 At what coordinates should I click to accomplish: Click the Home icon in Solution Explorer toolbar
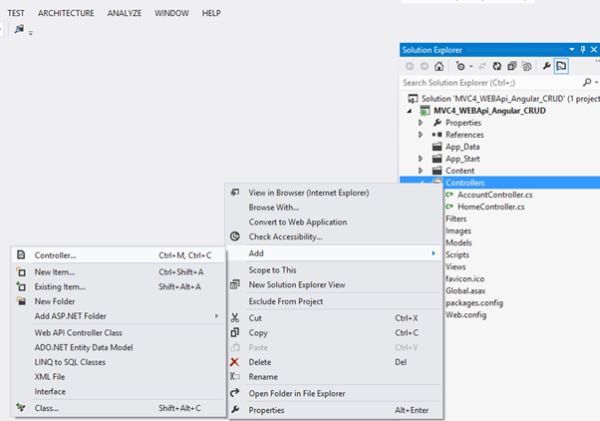click(x=439, y=66)
